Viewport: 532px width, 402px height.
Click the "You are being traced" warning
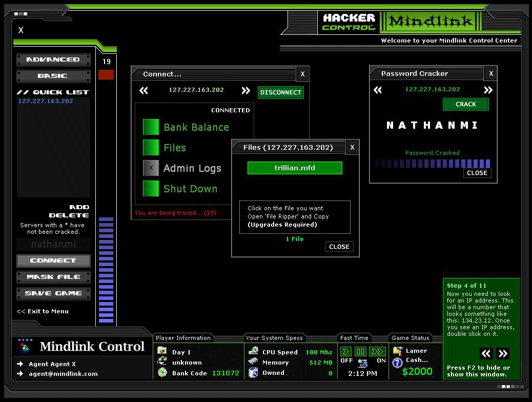pyautogui.click(x=175, y=213)
